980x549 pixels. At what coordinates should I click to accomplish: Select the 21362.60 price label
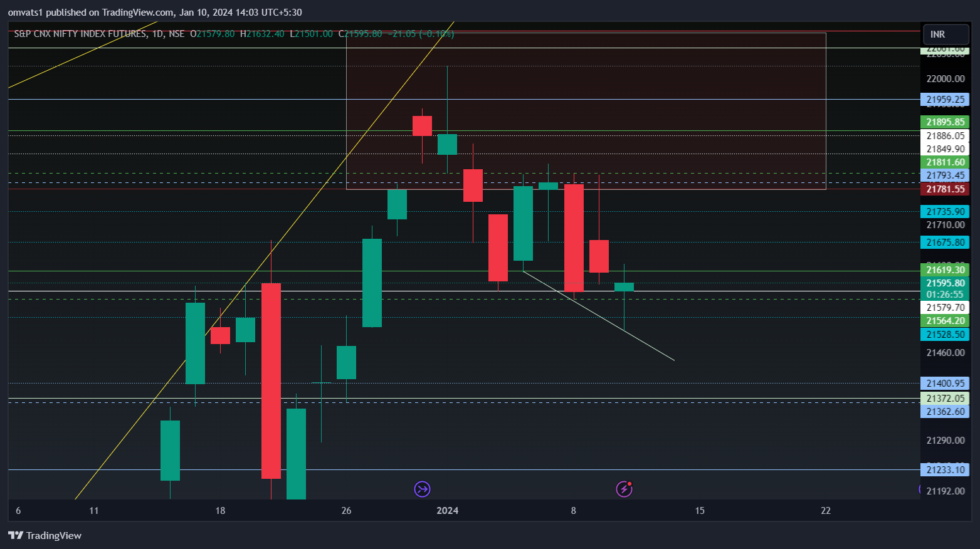coord(945,412)
